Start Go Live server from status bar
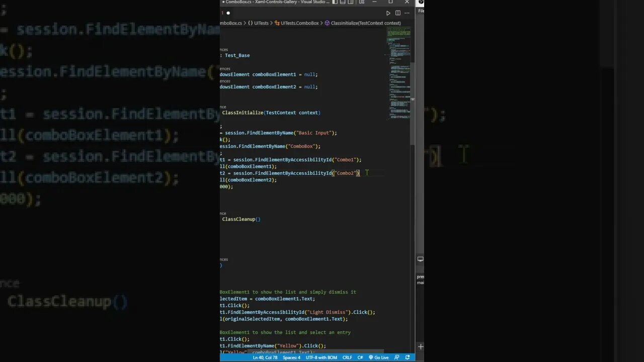Viewport: 644px width, 362px height. 378,357
